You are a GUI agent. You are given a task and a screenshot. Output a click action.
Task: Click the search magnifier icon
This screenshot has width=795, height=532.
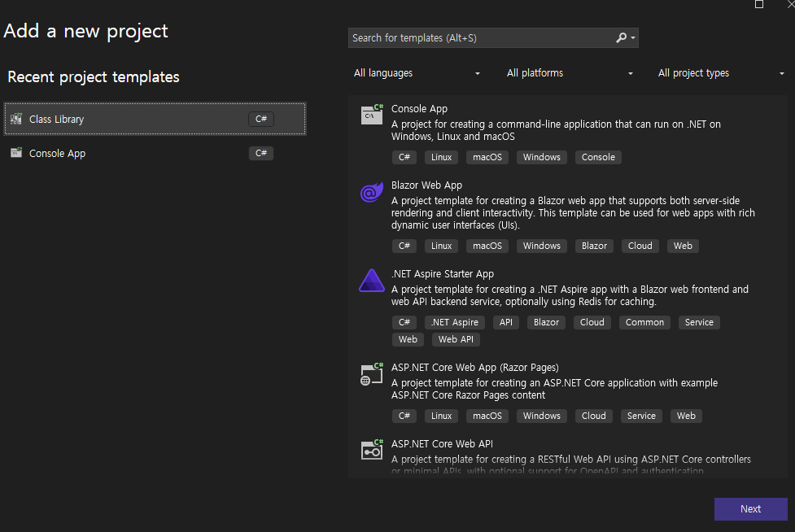point(622,38)
